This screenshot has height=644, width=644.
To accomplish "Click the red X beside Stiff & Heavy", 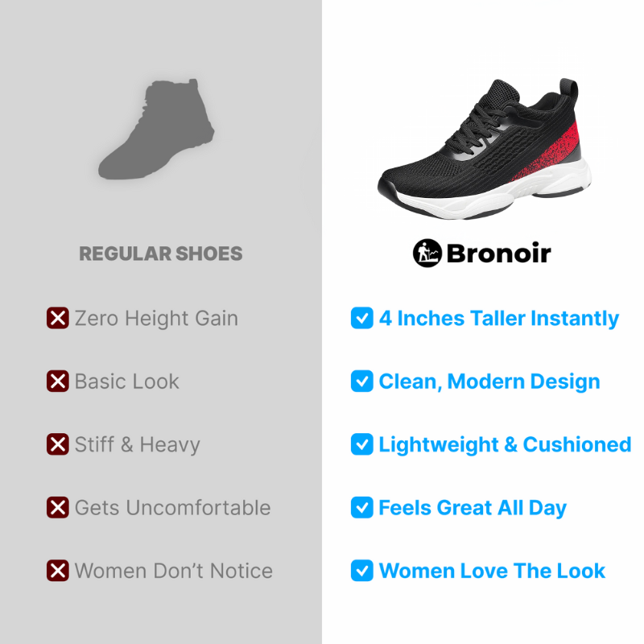I will point(57,444).
